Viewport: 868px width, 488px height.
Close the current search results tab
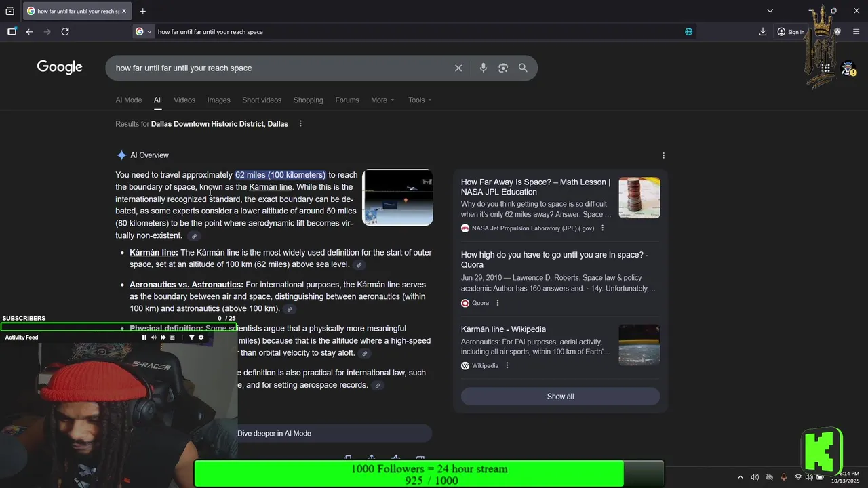124,11
